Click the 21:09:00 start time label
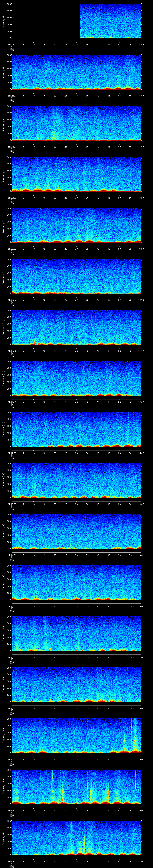Viewport: 153px width, 868px height. coord(12,300)
